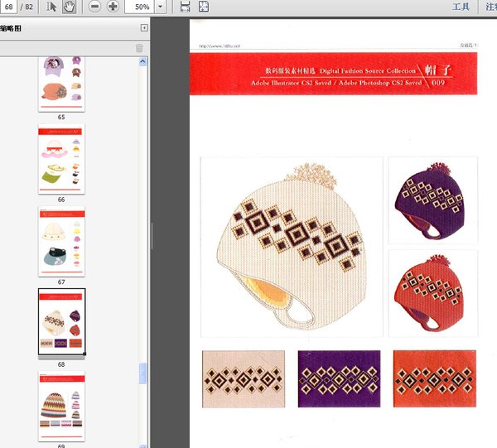Enable scrolling mode page display
Viewport: 497px width, 448px height.
185,7
